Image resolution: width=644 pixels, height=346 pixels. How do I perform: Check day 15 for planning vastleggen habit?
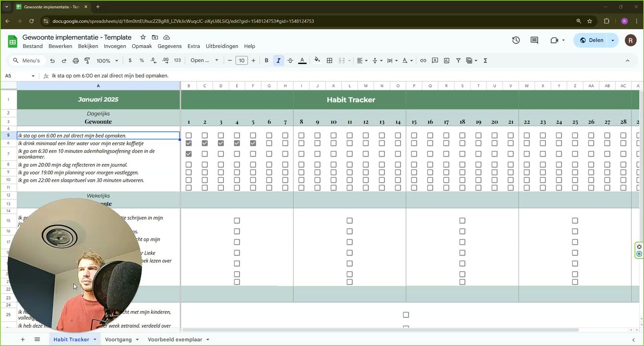click(414, 173)
